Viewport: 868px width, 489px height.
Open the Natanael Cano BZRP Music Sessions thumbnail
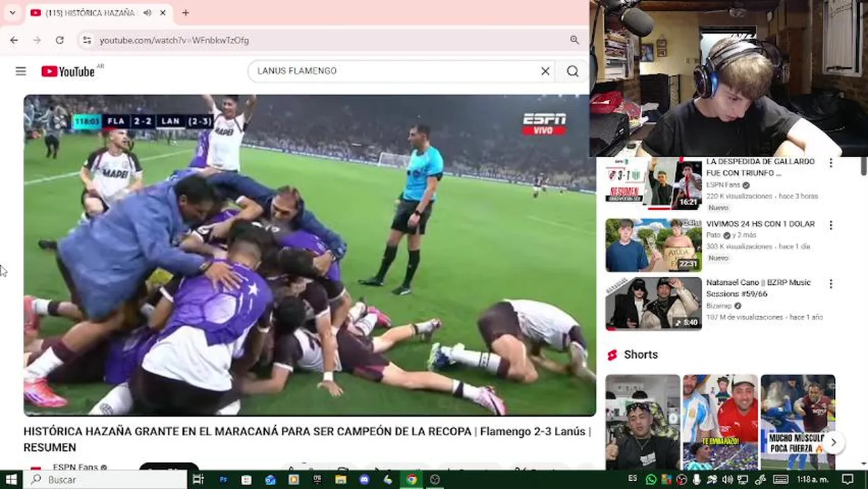pyautogui.click(x=653, y=304)
